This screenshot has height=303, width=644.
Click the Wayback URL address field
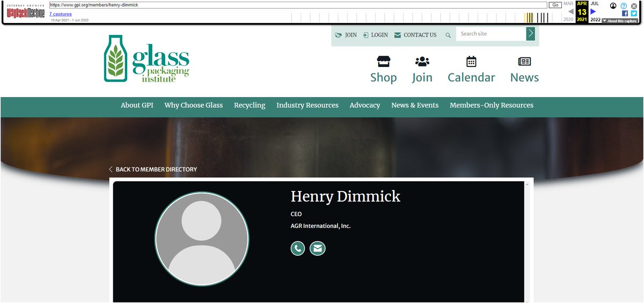[x=298, y=5]
